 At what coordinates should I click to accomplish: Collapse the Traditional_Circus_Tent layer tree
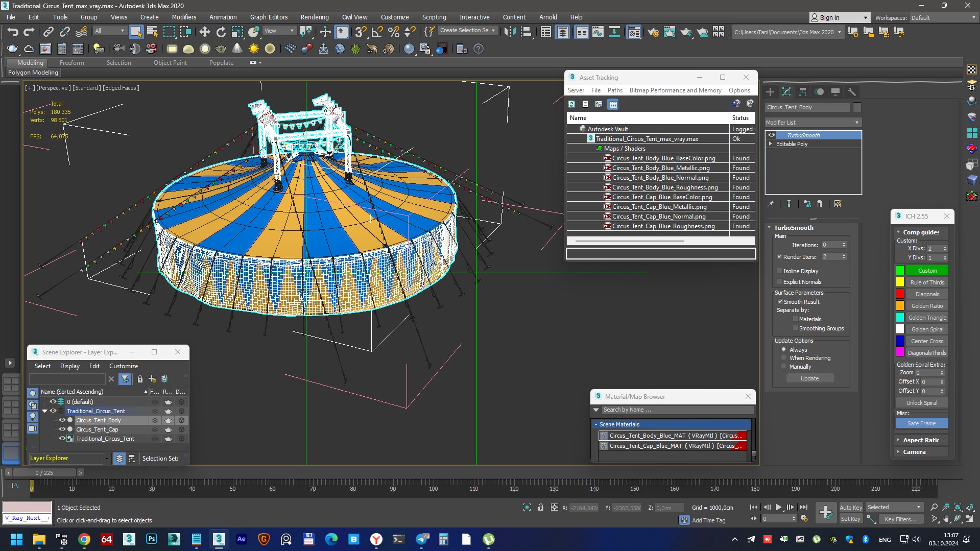coord(44,411)
